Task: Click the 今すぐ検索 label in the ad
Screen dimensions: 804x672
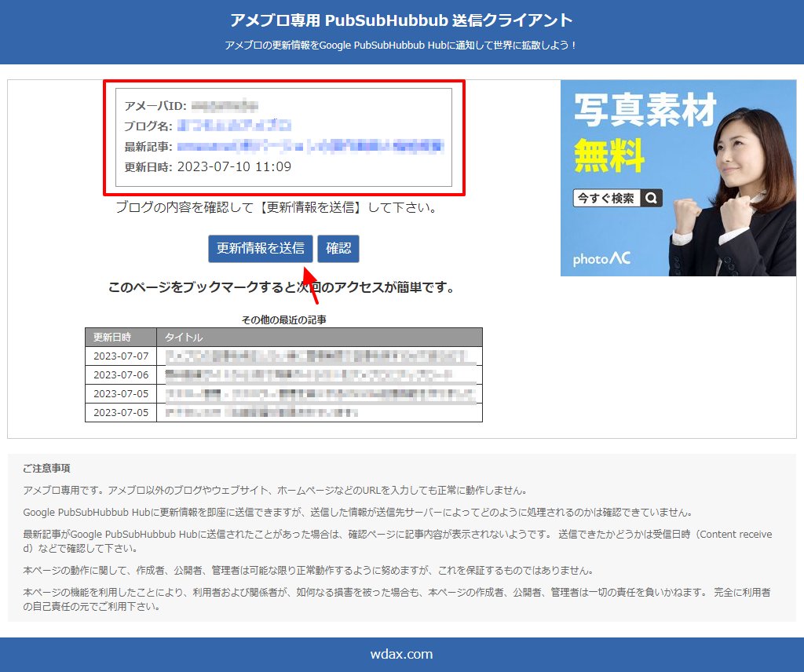Action: coord(606,199)
